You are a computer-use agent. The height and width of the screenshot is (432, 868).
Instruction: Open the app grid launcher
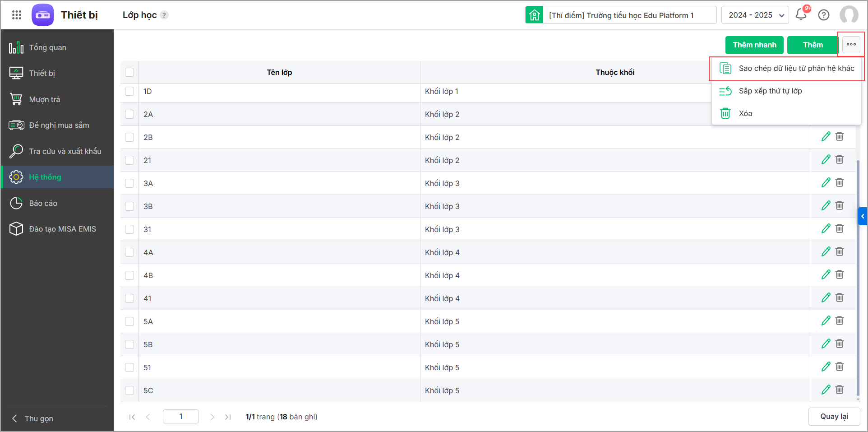[17, 15]
